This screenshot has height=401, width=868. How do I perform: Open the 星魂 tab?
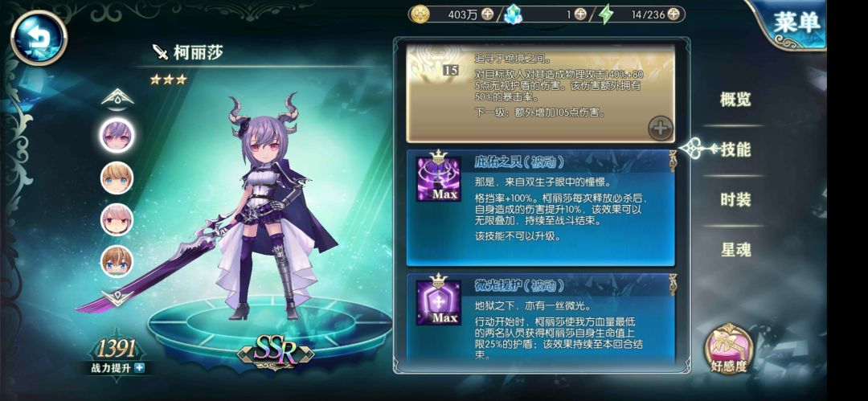[x=735, y=249]
